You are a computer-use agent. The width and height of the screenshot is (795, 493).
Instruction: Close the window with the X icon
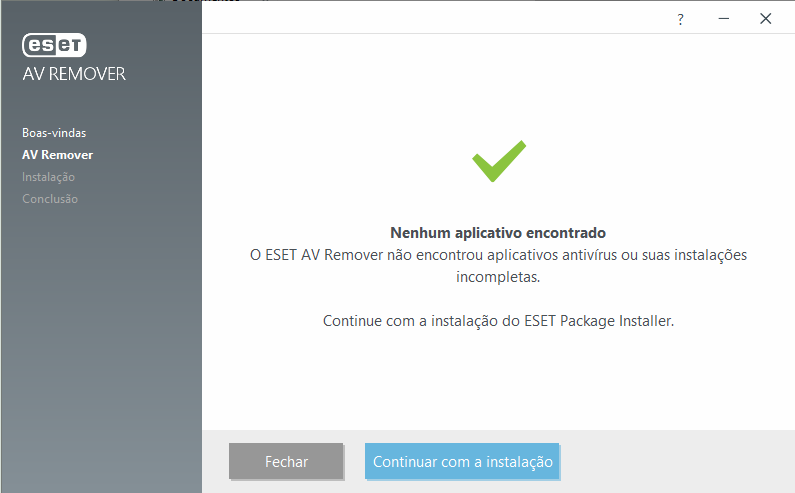(x=766, y=19)
